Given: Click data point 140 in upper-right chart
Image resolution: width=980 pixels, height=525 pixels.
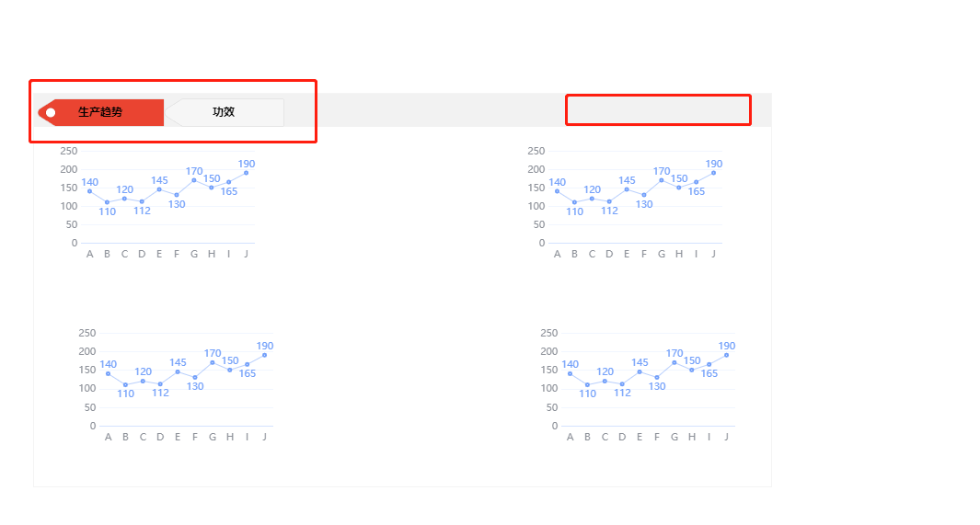Looking at the screenshot, I should (x=558, y=191).
